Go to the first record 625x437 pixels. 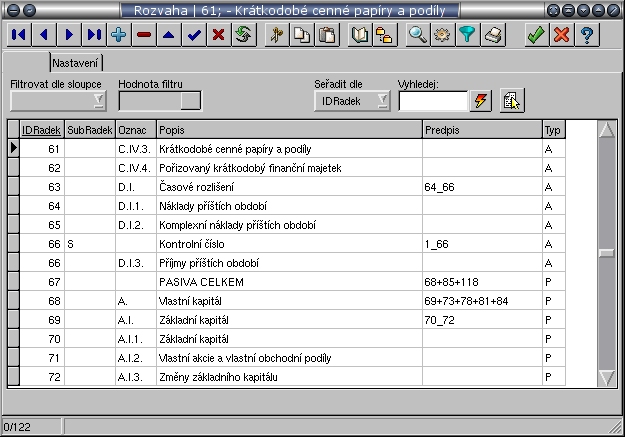(x=20, y=34)
